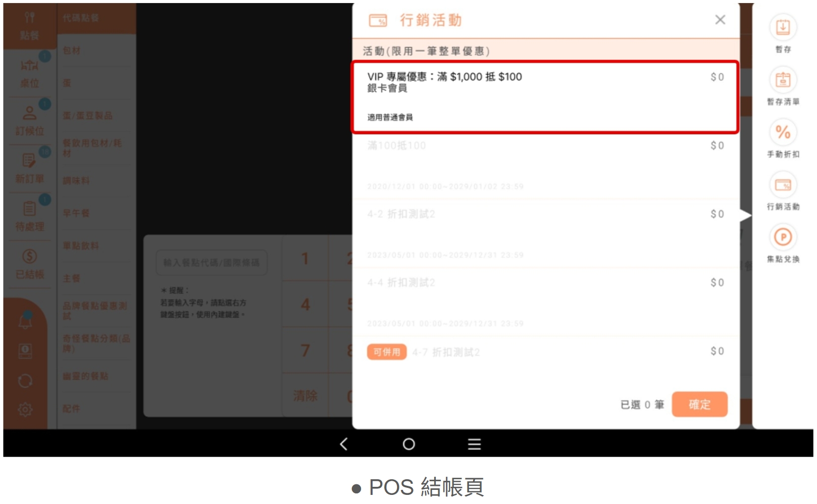Click the 行銷活動 icon in right sidebar
This screenshot has width=817, height=504.
[782, 186]
